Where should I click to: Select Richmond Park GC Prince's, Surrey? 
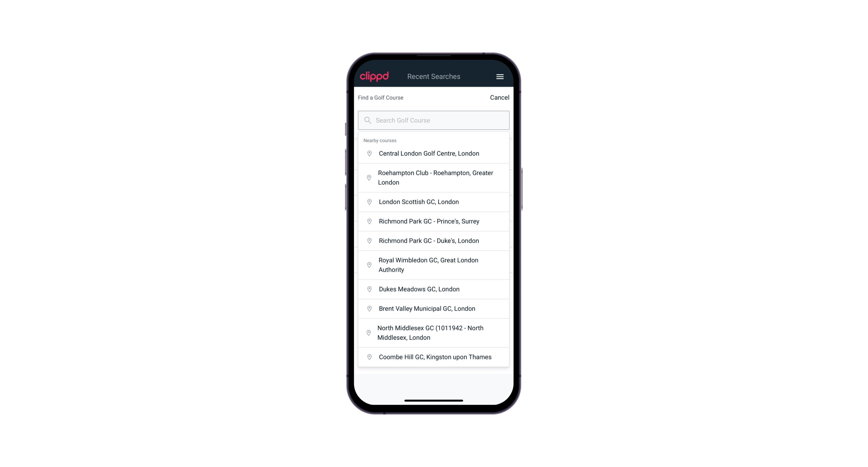pyautogui.click(x=434, y=221)
